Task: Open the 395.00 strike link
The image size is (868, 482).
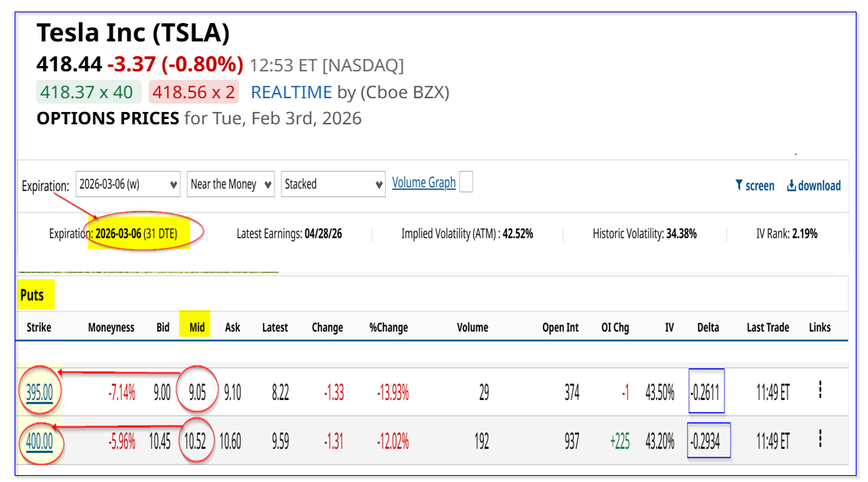Action: coord(39,392)
